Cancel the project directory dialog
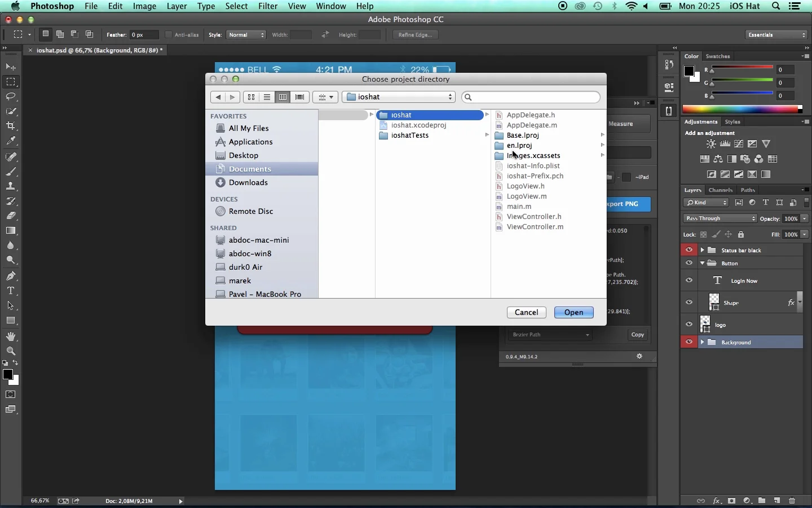The width and height of the screenshot is (812, 508). coord(527,313)
